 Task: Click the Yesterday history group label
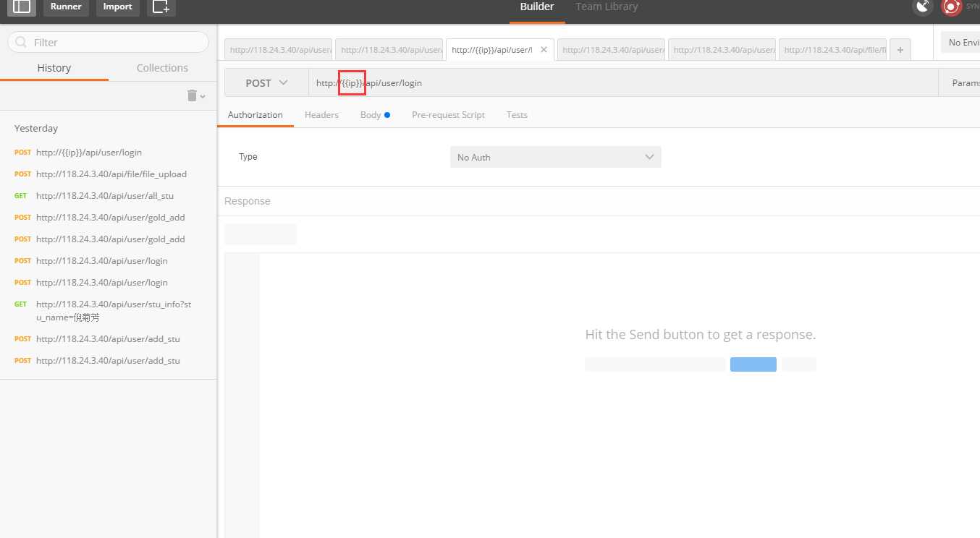(36, 129)
